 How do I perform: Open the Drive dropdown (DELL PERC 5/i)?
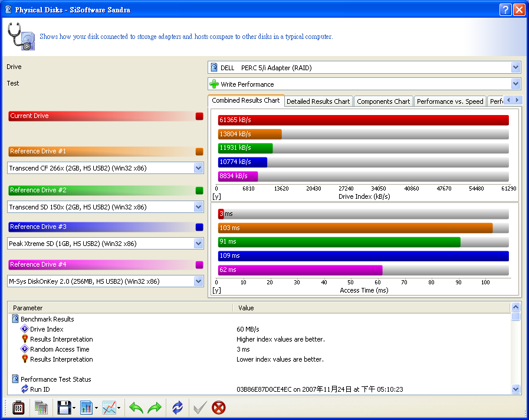(515, 67)
